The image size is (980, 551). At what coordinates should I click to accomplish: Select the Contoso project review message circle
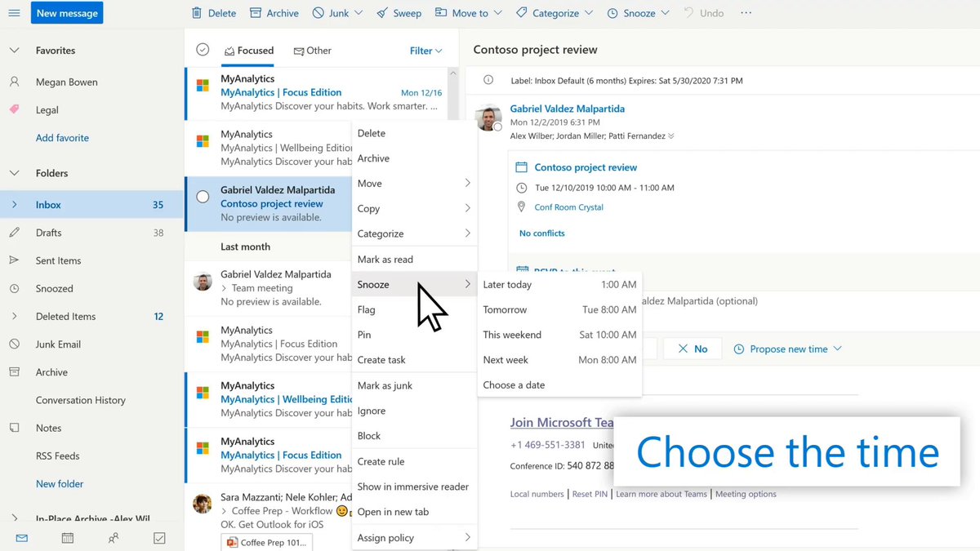click(203, 197)
